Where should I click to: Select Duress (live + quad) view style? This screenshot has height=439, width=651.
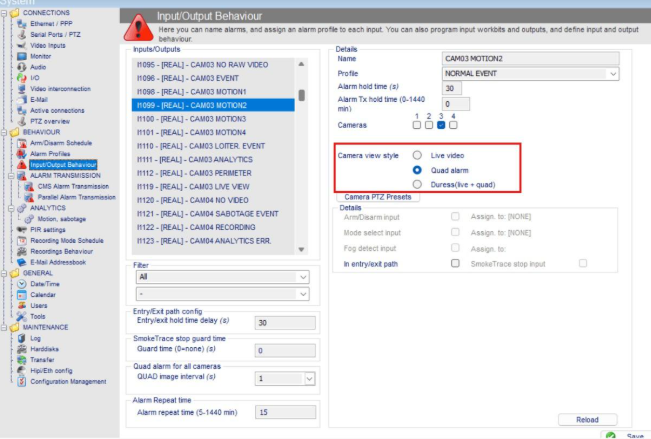(417, 184)
